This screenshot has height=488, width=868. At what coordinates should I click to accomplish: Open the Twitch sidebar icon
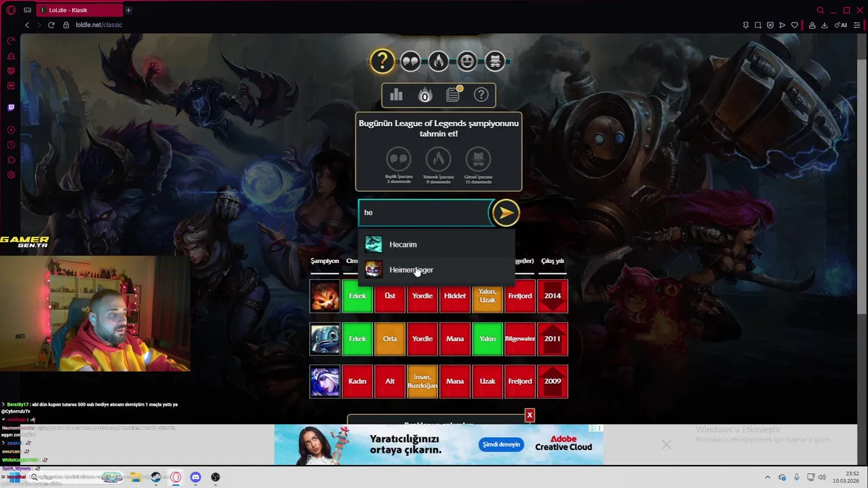click(x=11, y=107)
